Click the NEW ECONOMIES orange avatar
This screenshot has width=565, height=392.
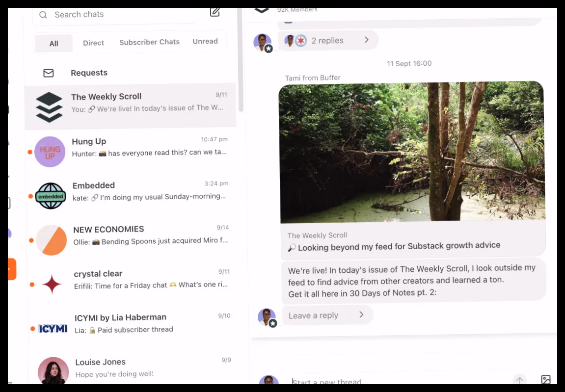(52, 240)
